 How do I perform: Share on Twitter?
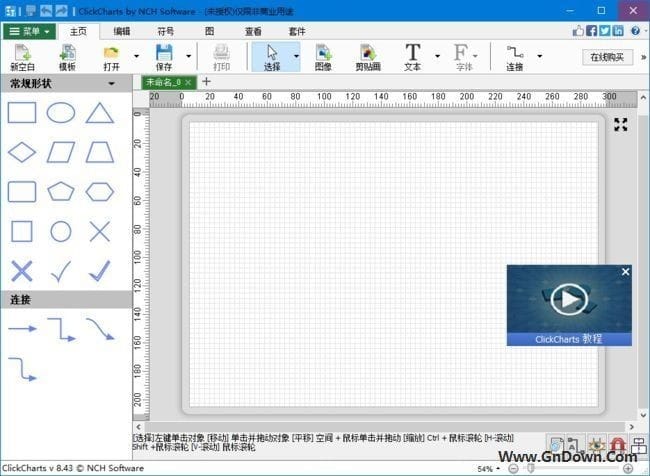(x=605, y=31)
